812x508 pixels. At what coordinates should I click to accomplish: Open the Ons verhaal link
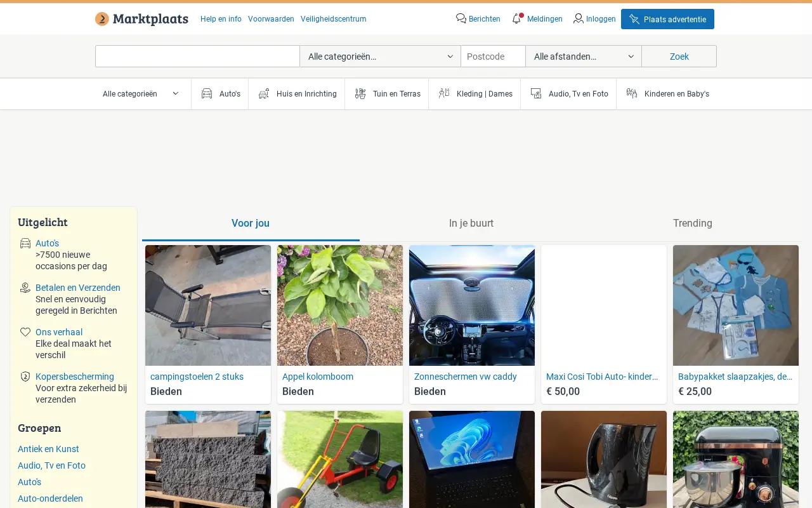click(x=59, y=332)
